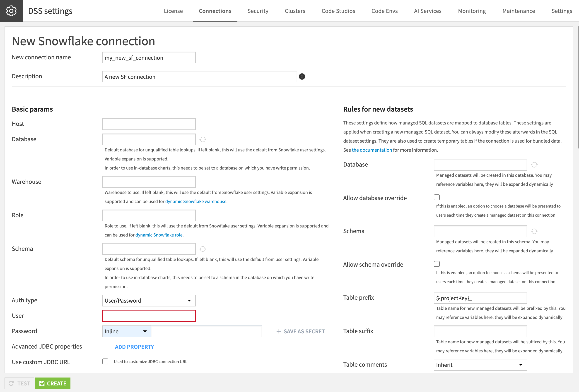Click the Table suffix field
This screenshot has height=392, width=579.
(480, 332)
